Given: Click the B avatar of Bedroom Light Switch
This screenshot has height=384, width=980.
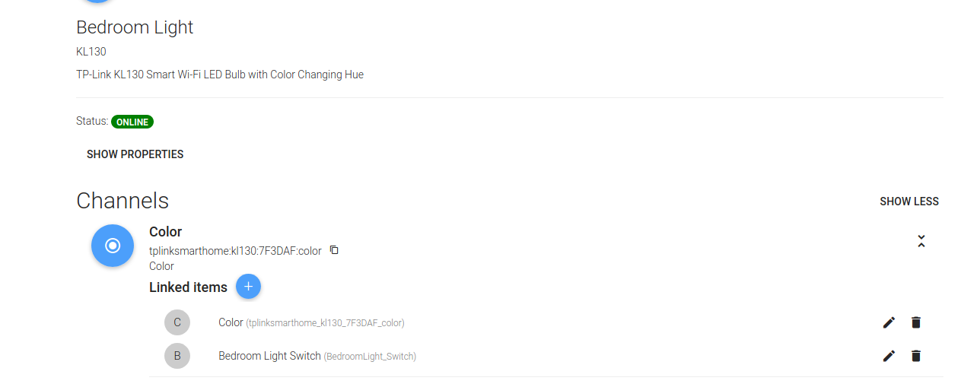Looking at the screenshot, I should click(x=177, y=356).
